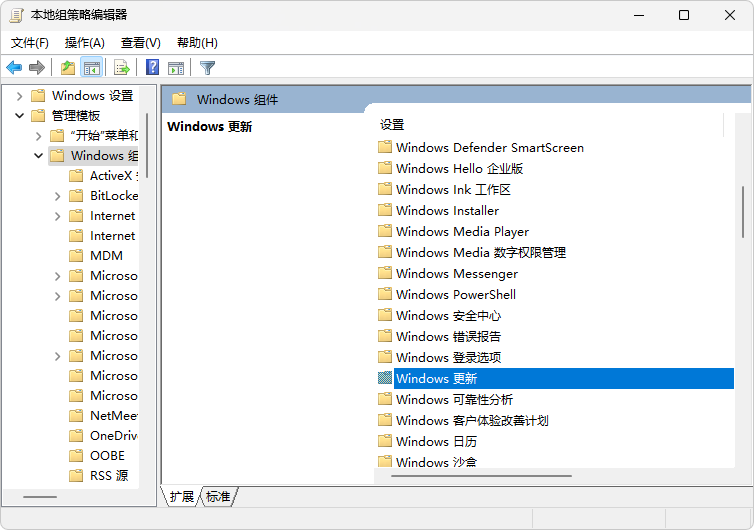This screenshot has width=754, height=530.
Task: Expand the second expandable Microsoft node
Action: [x=58, y=296]
